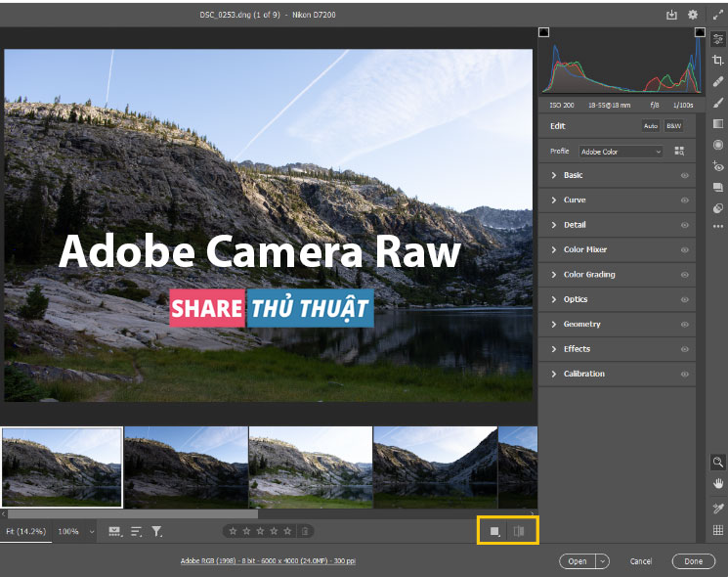728x577 pixels.
Task: Open the Adobe Color profile dropdown
Action: point(621,152)
